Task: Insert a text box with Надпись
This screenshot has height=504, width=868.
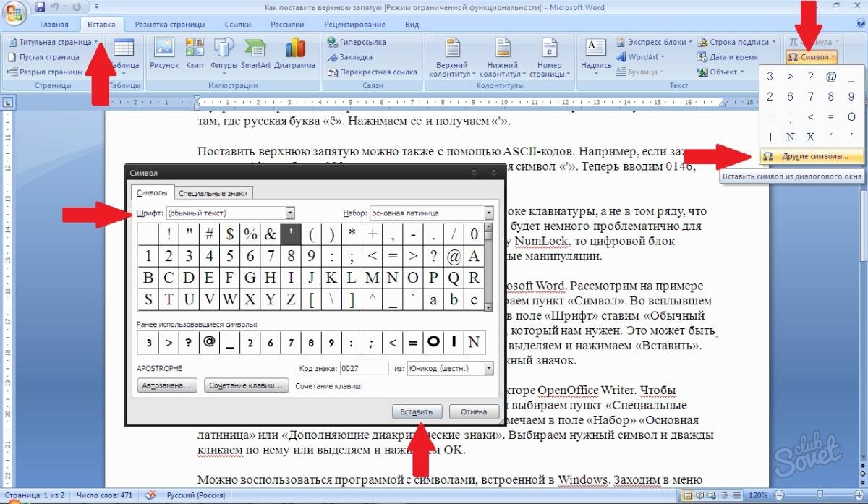Action: point(596,54)
